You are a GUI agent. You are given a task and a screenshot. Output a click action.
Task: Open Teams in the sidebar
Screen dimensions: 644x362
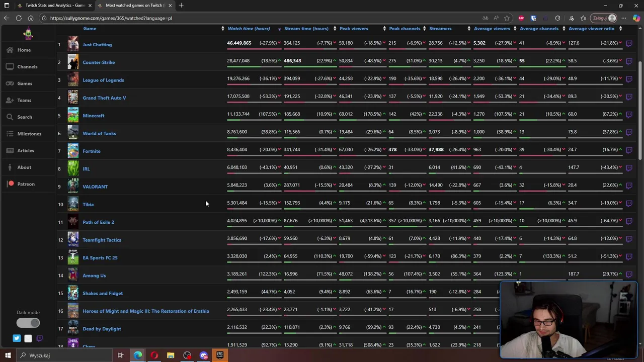24,100
